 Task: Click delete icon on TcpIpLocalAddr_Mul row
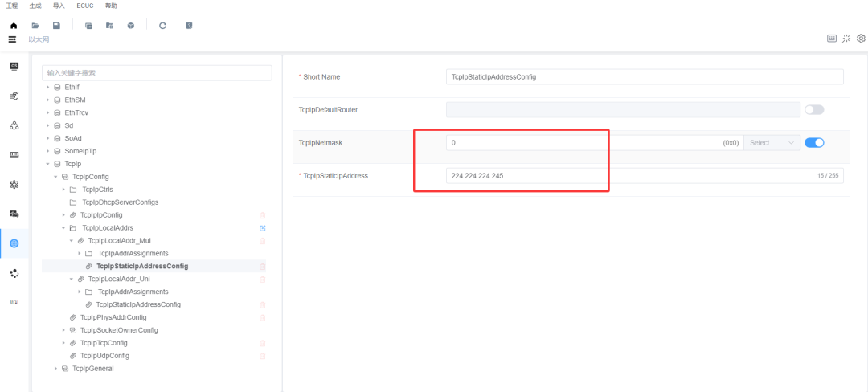click(262, 240)
